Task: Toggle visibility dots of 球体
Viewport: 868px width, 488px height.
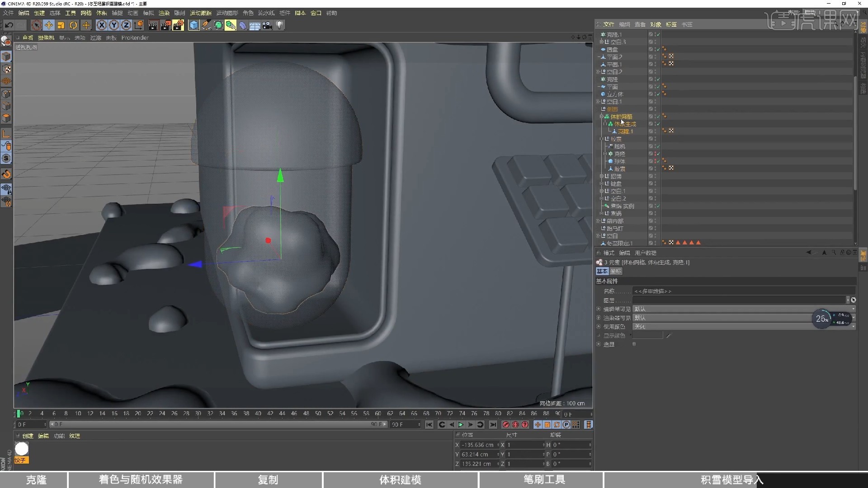Action: (x=655, y=161)
